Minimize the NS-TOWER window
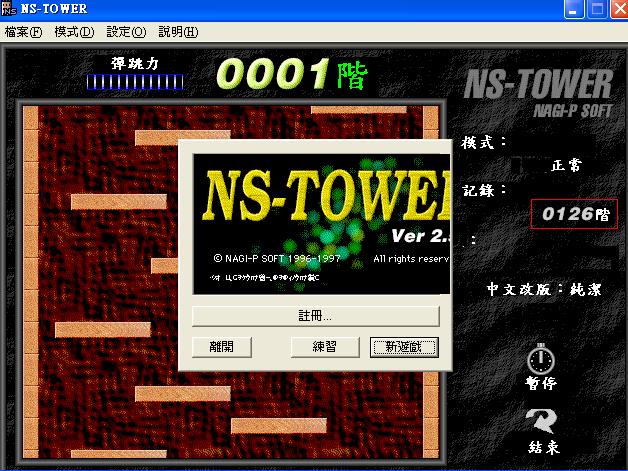The width and height of the screenshot is (628, 471). point(574,9)
